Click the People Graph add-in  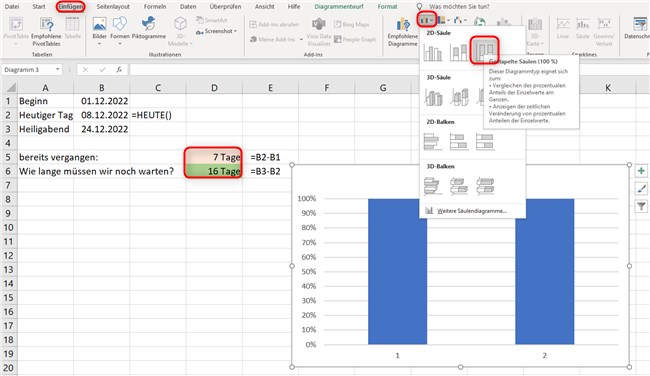[x=355, y=39]
